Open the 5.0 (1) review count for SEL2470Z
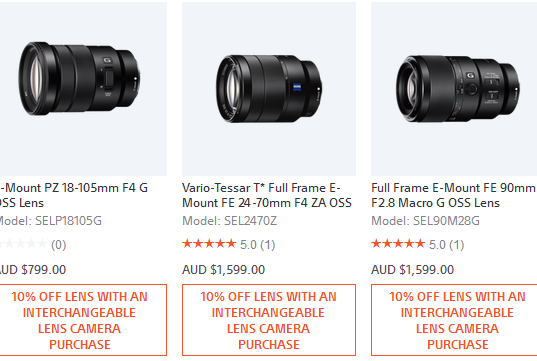537x361 pixels. [258, 245]
